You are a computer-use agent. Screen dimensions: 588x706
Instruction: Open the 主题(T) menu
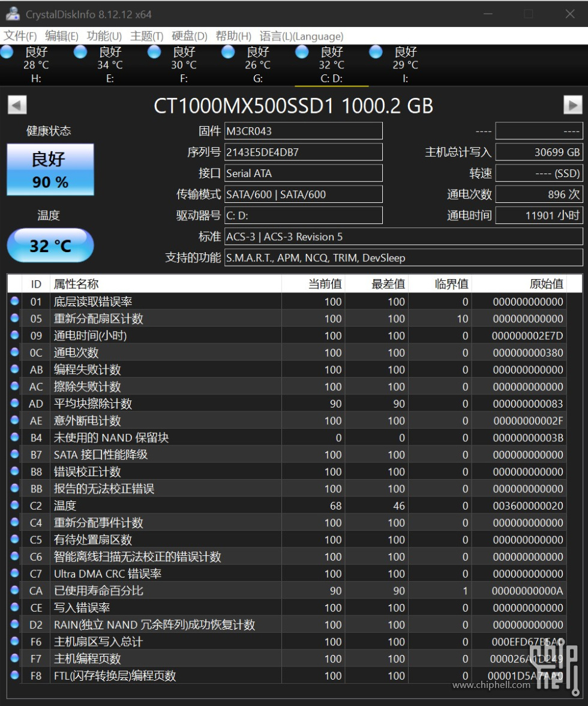146,36
